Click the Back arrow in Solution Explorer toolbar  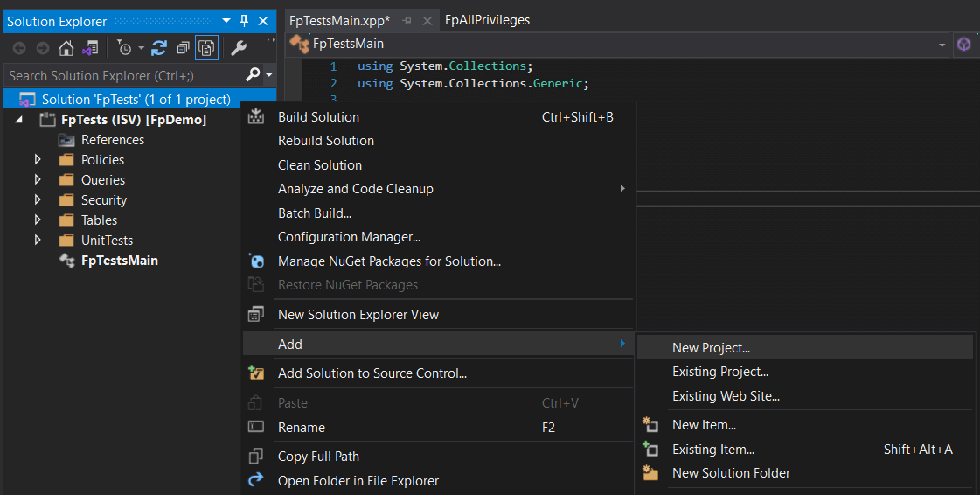click(19, 48)
